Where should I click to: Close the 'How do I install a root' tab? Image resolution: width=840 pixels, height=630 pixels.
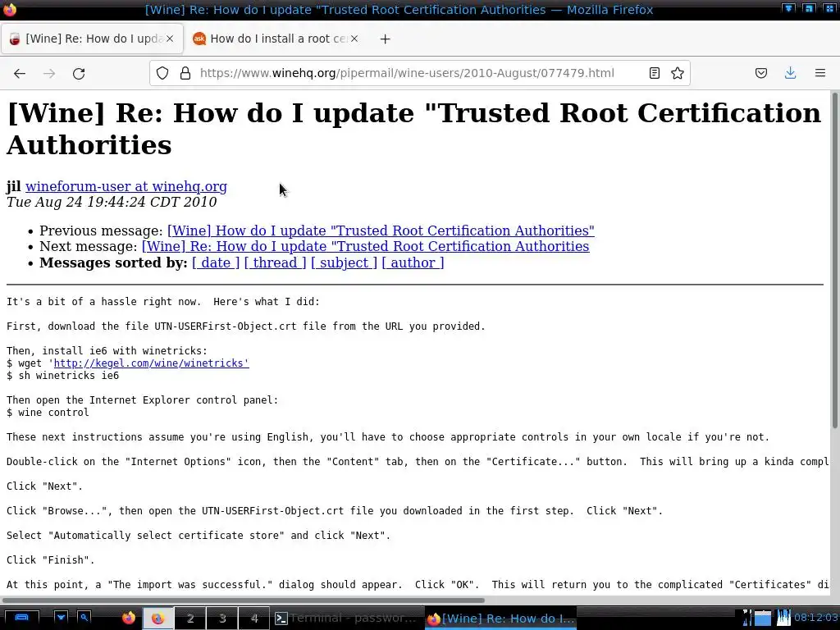(354, 39)
